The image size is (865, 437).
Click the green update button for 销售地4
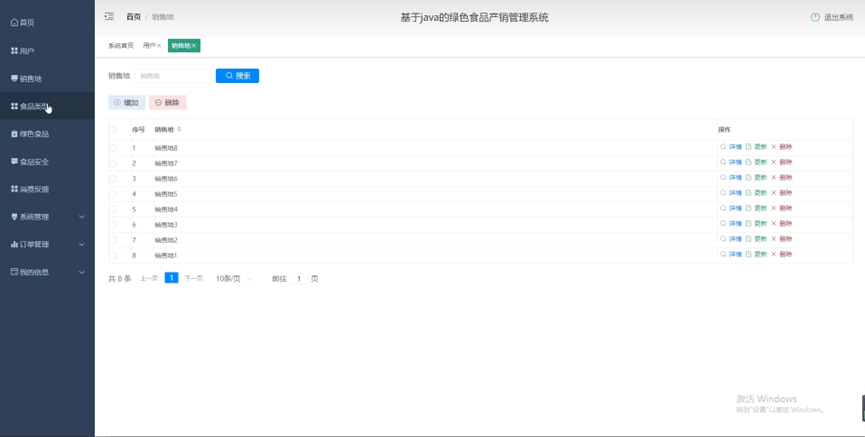click(756, 209)
